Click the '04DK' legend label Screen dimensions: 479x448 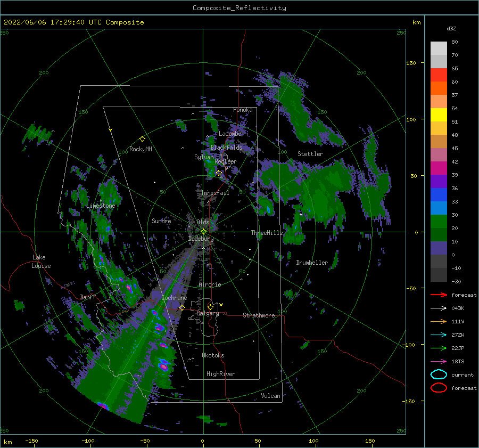[x=458, y=308]
